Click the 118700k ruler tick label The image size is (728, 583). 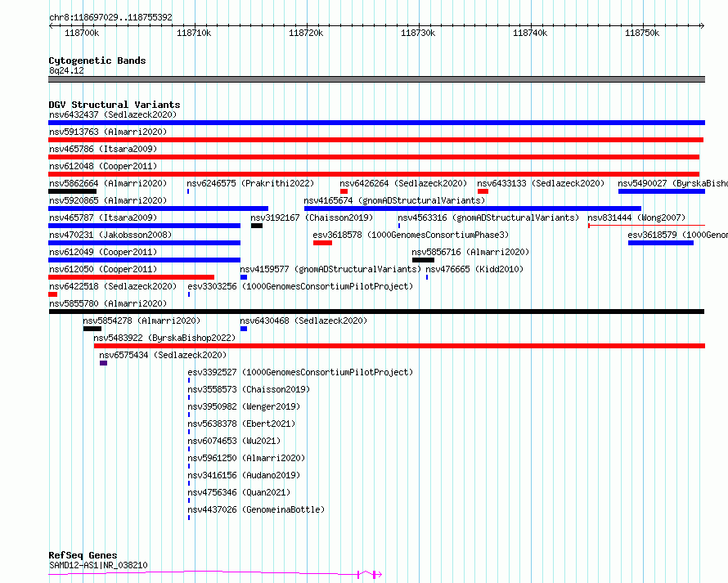click(x=82, y=33)
